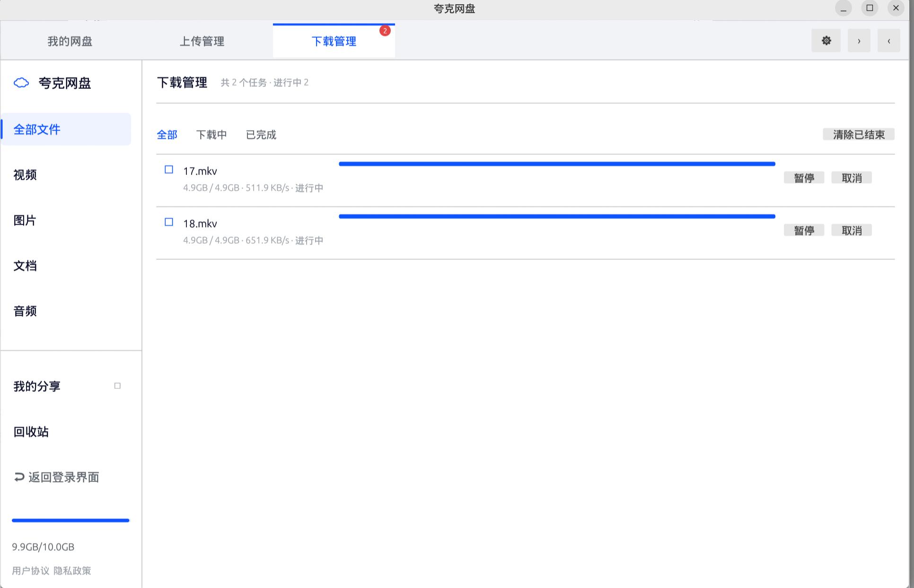The width and height of the screenshot is (914, 588).
Task: Open the 文档 category
Action: pos(25,266)
